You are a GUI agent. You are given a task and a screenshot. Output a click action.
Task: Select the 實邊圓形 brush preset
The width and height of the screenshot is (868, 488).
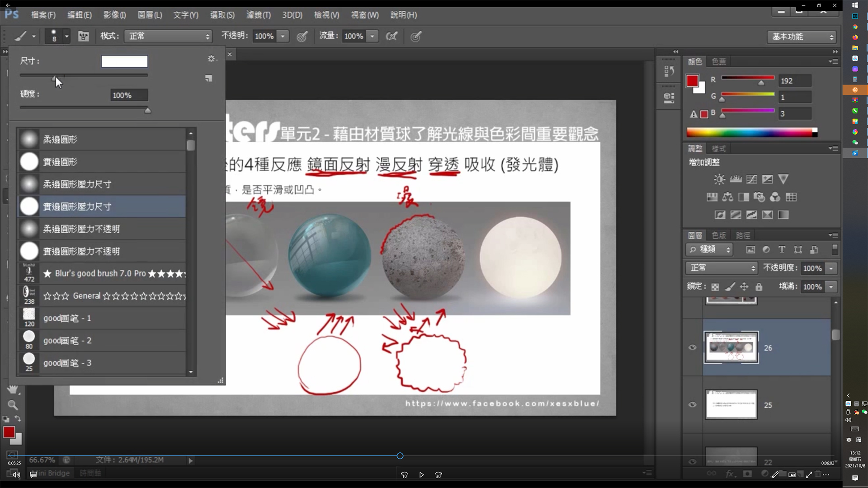click(x=102, y=162)
